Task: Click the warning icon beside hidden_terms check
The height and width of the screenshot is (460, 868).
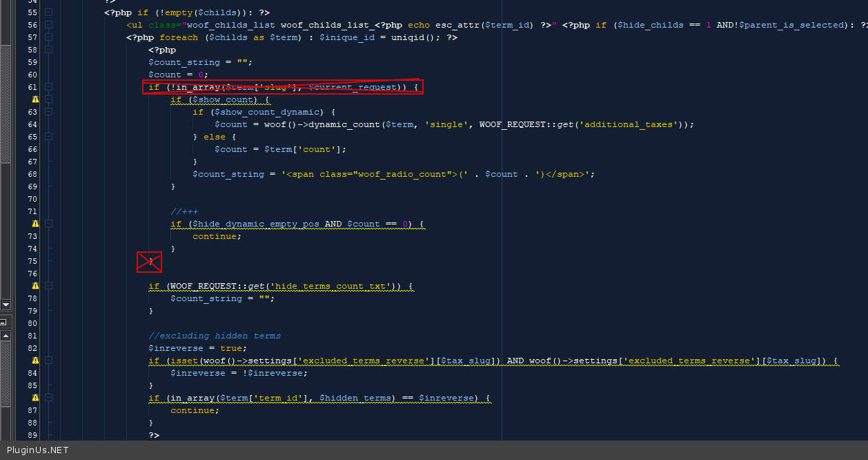Action: (36, 398)
